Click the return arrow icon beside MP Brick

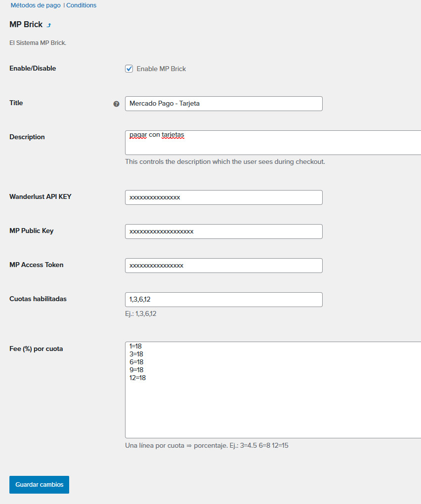(x=49, y=25)
